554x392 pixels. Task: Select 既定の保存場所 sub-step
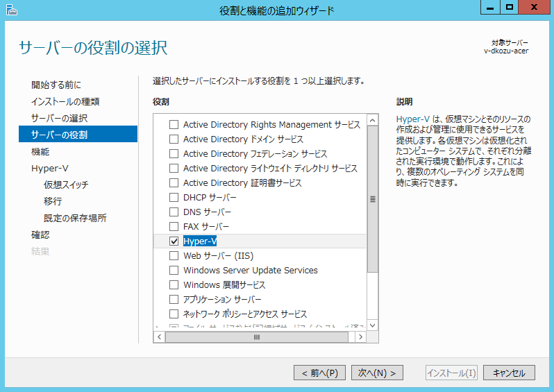point(75,219)
